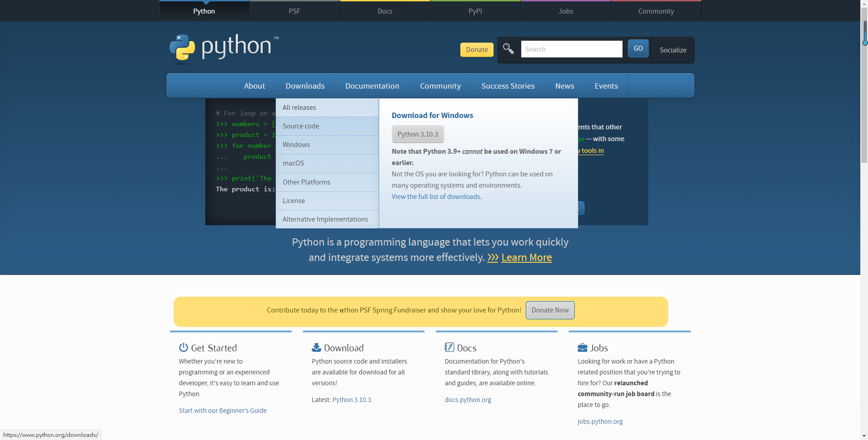Click the Learn More link
This screenshot has width=868, height=440.
(527, 257)
